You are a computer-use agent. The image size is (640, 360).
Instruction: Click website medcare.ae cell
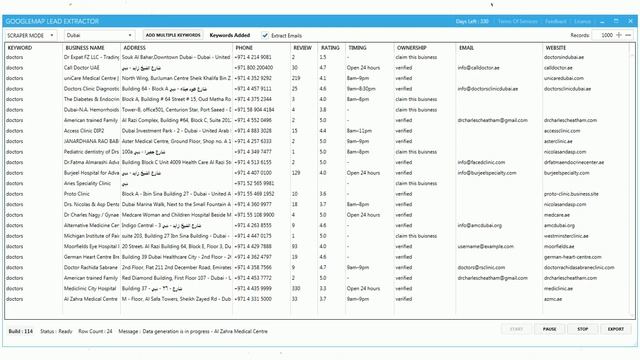556,215
